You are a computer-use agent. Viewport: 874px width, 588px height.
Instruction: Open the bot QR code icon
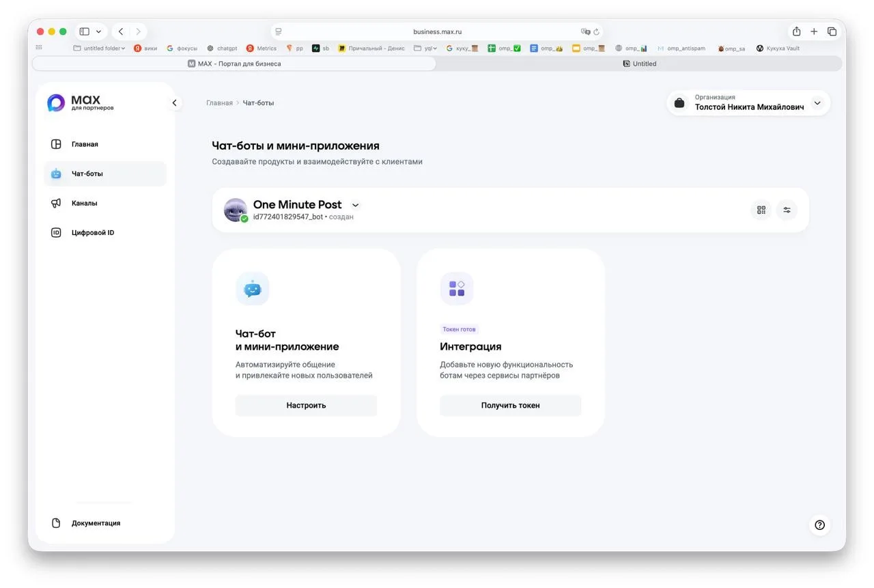click(x=761, y=210)
